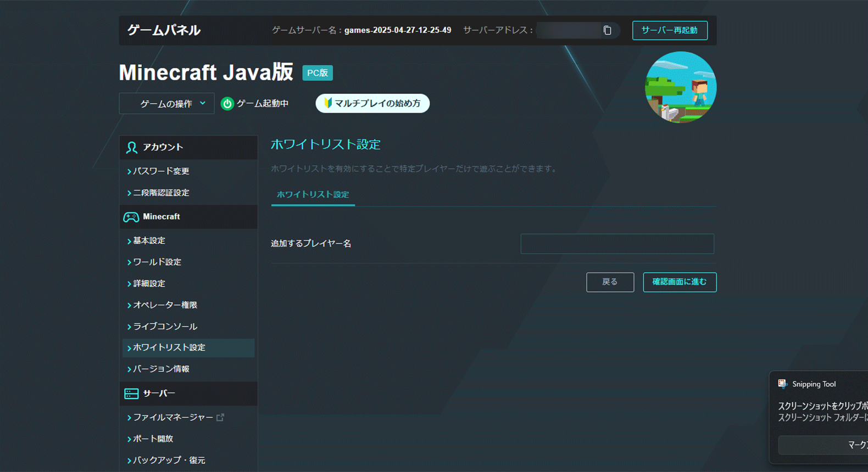Click the green power status icon
Viewport: 868px width, 472px height.
(227, 104)
